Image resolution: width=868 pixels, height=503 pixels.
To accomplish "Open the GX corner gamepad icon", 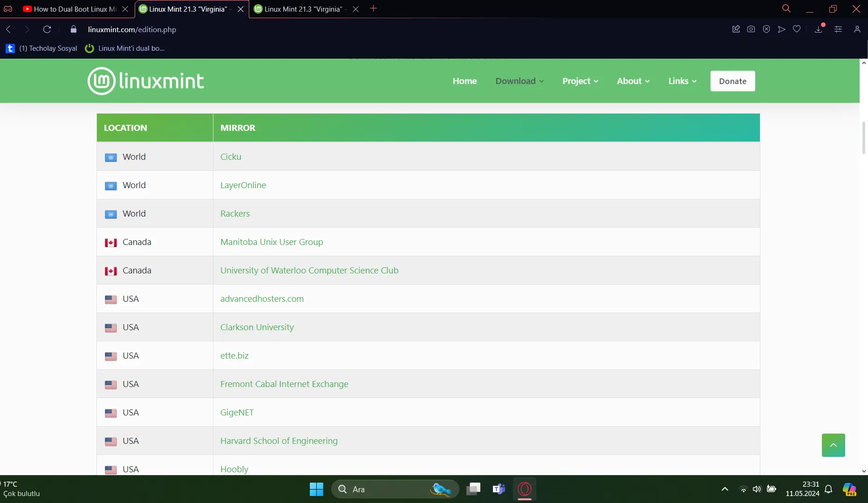I will point(8,9).
